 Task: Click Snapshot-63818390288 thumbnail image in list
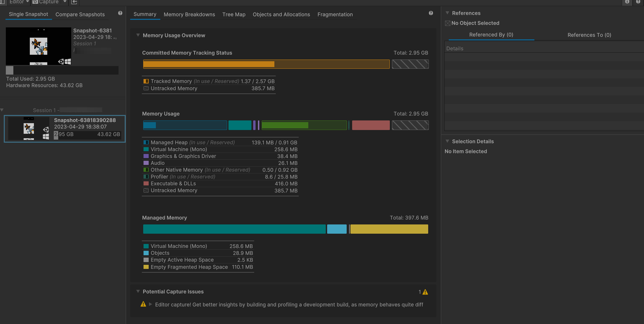(29, 129)
